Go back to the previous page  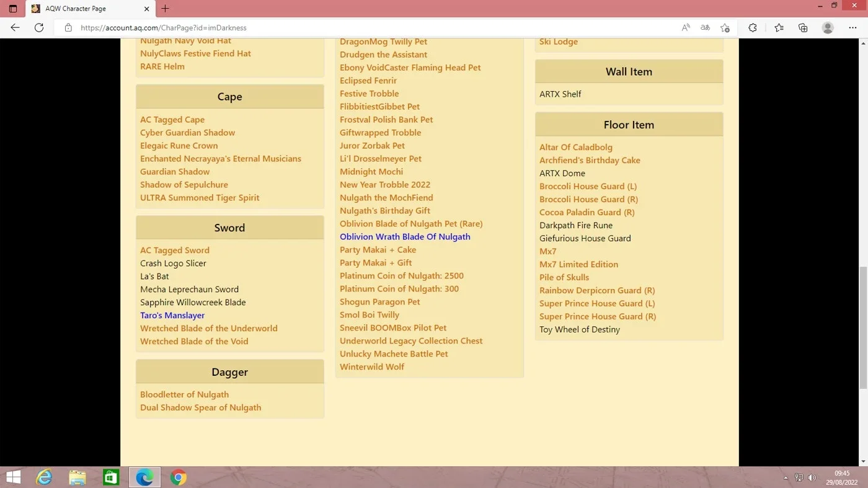[x=15, y=28]
